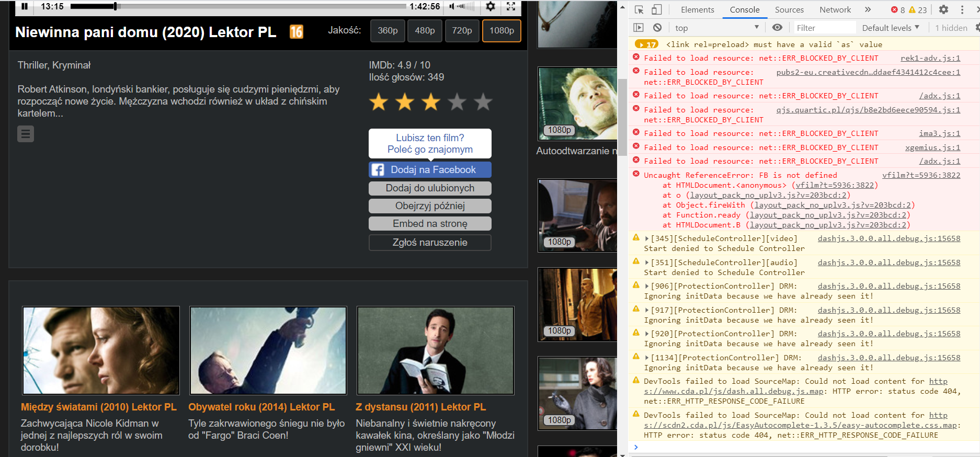Image resolution: width=980 pixels, height=457 pixels.
Task: Open Default levels dropdown
Action: tap(891, 28)
